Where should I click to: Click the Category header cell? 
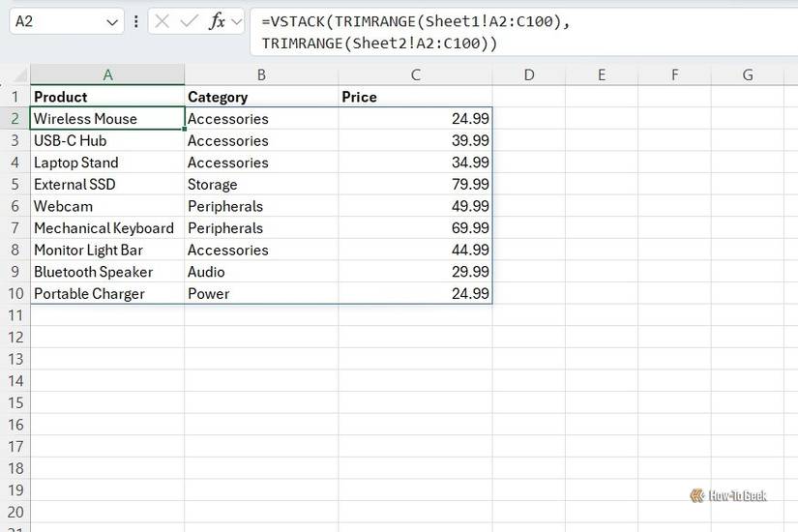261,97
